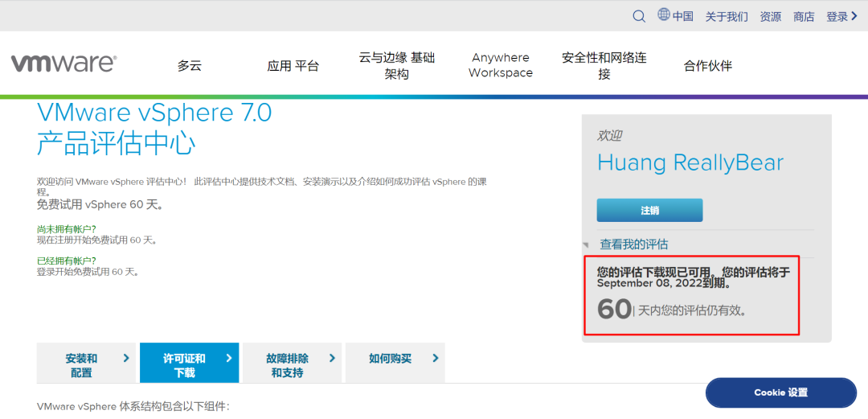Click the 现在注册开始免费试用 60 天 text
The height and width of the screenshot is (419, 868).
(x=97, y=240)
